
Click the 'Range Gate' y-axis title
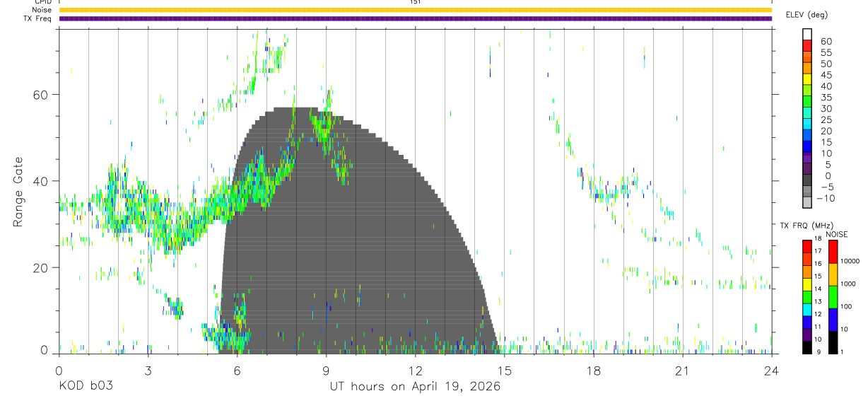click(18, 192)
